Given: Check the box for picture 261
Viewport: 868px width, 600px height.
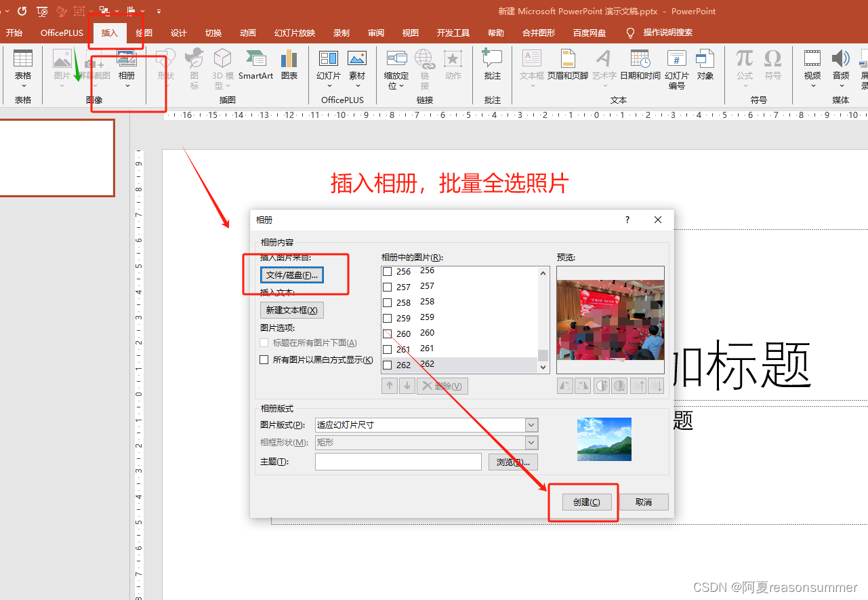Looking at the screenshot, I should (x=388, y=349).
